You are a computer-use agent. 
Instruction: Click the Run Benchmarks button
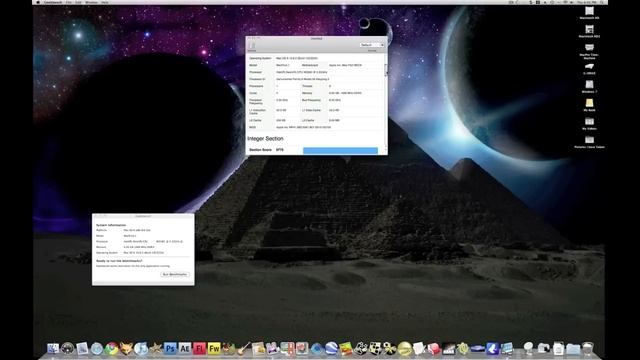click(175, 274)
